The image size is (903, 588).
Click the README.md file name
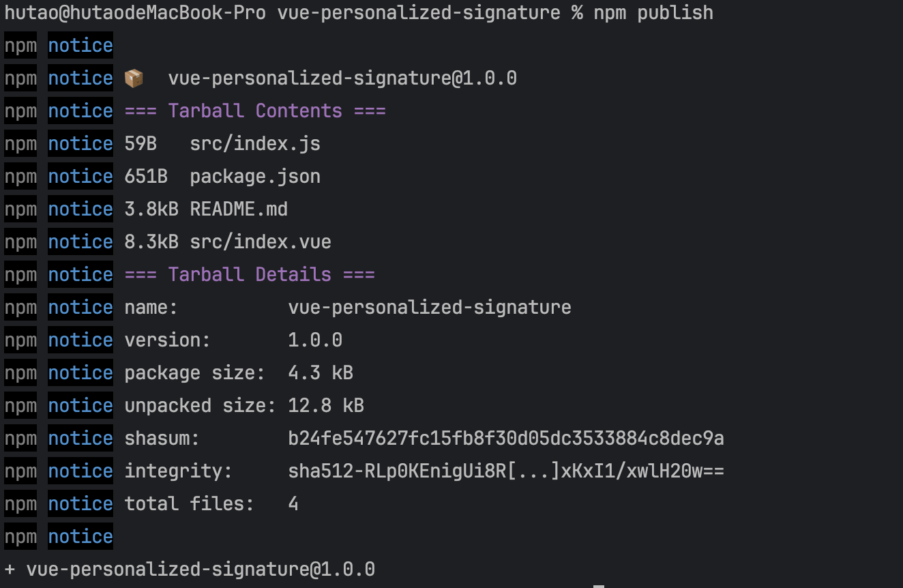[x=239, y=209]
